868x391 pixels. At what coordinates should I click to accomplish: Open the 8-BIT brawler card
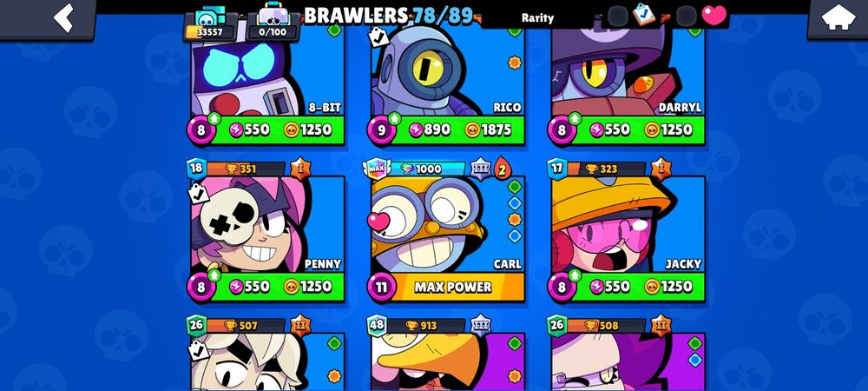267,72
